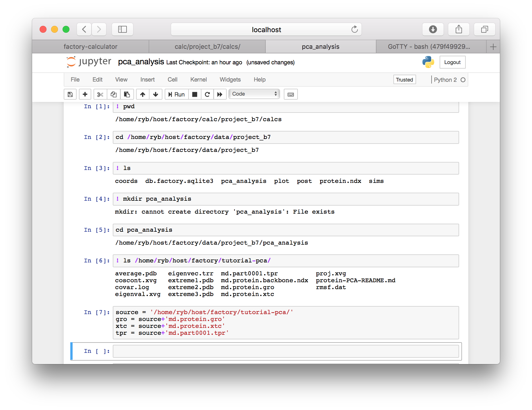
Task: Click the cell with 'cd /home/ryb/host/factory/data/project_b7'
Action: (x=286, y=137)
